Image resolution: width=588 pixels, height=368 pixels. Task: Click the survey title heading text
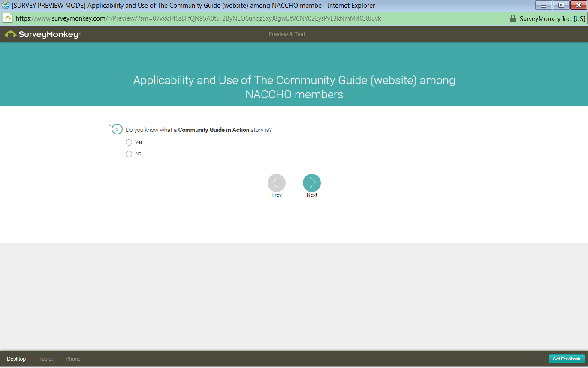point(294,87)
